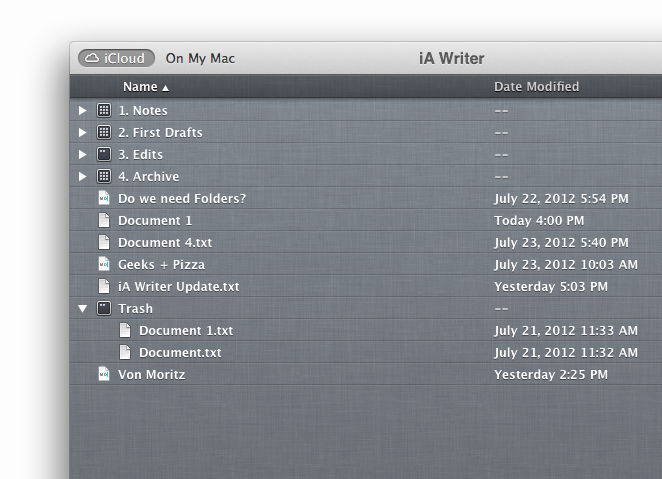Click the file icon beside Document 4.txt
The image size is (662, 479).
[x=104, y=242]
